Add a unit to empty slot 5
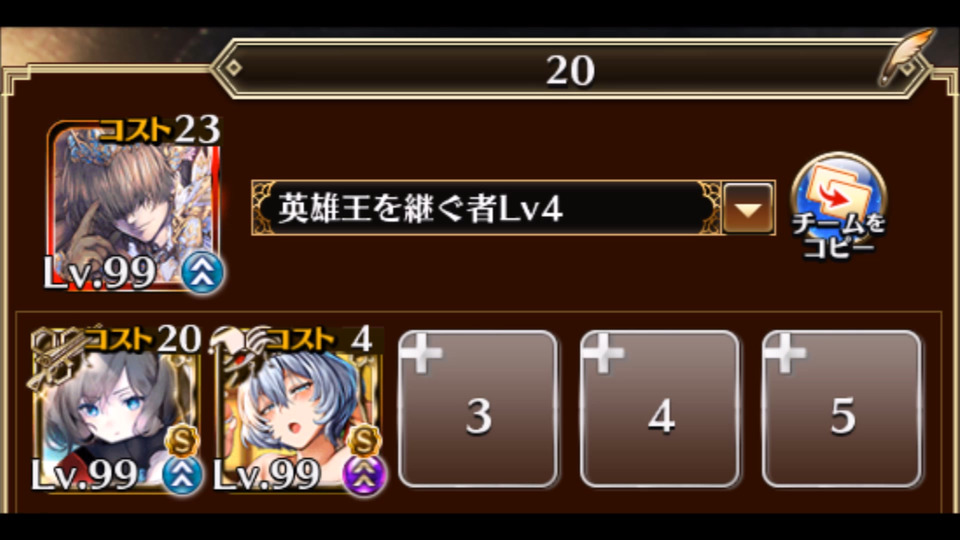The width and height of the screenshot is (960, 540). tap(842, 409)
